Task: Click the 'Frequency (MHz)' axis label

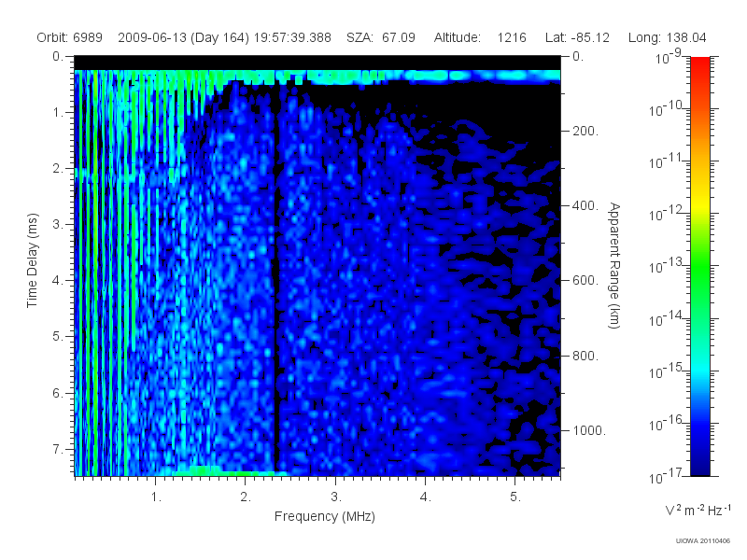Action: pos(324,517)
